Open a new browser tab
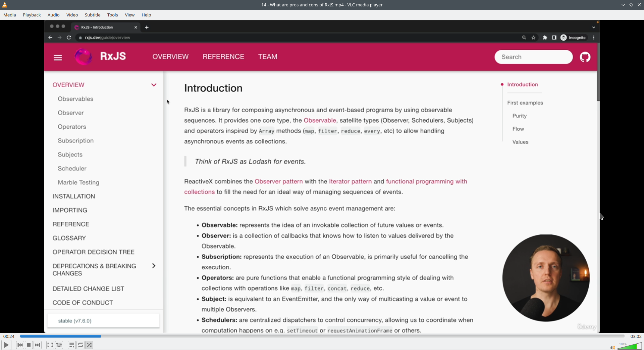644x350 pixels. pyautogui.click(x=147, y=27)
